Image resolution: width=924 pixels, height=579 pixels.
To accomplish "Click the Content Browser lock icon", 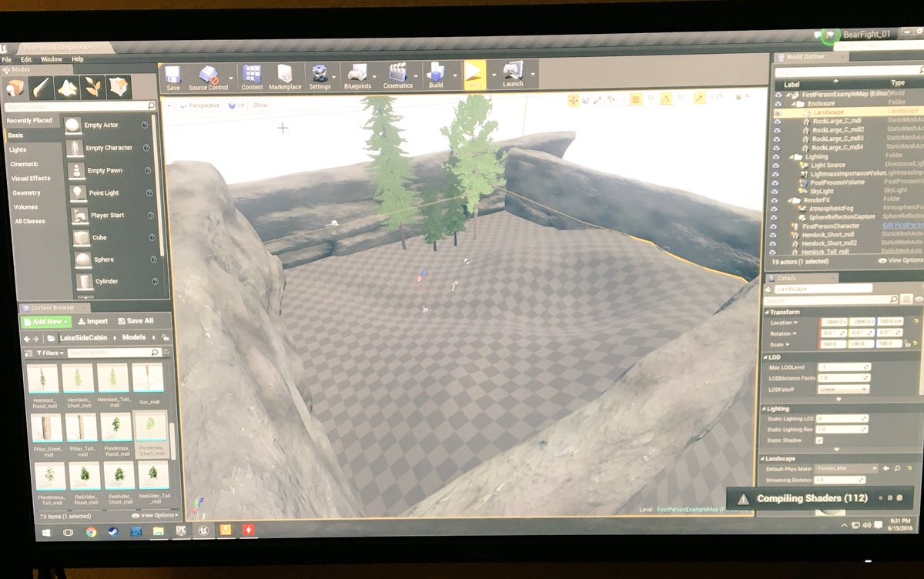I will (166, 338).
